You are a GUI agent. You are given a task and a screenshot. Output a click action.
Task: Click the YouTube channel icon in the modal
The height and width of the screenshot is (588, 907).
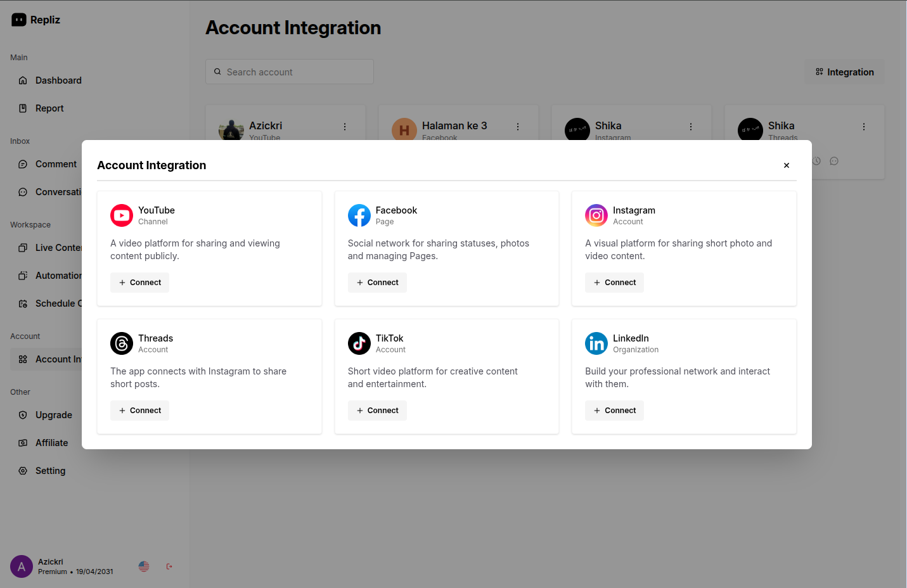121,215
